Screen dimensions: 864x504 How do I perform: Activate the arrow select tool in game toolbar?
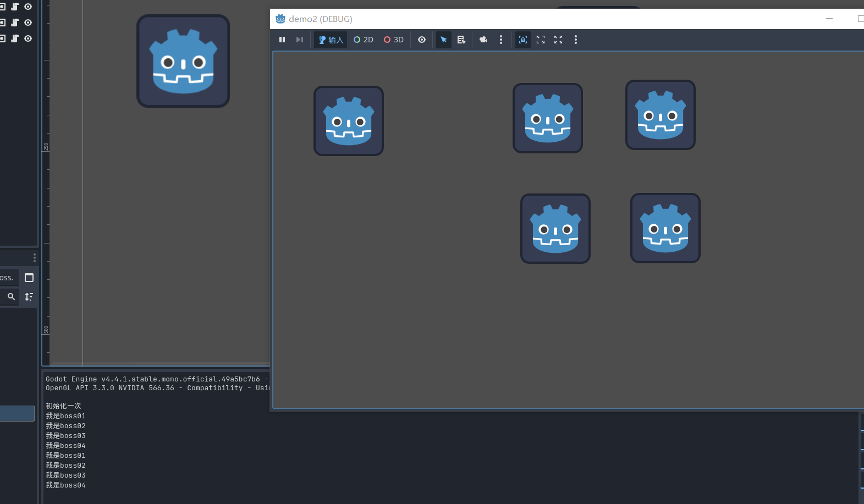pos(444,40)
